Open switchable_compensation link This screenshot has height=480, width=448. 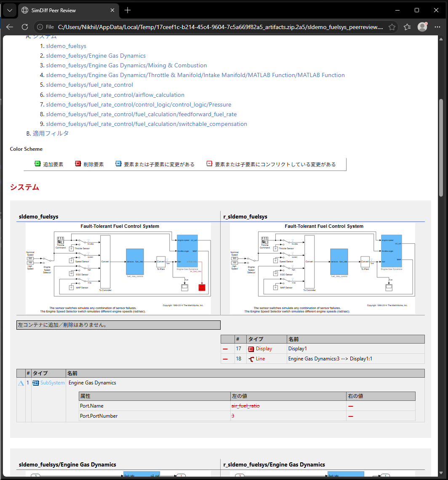tap(147, 124)
